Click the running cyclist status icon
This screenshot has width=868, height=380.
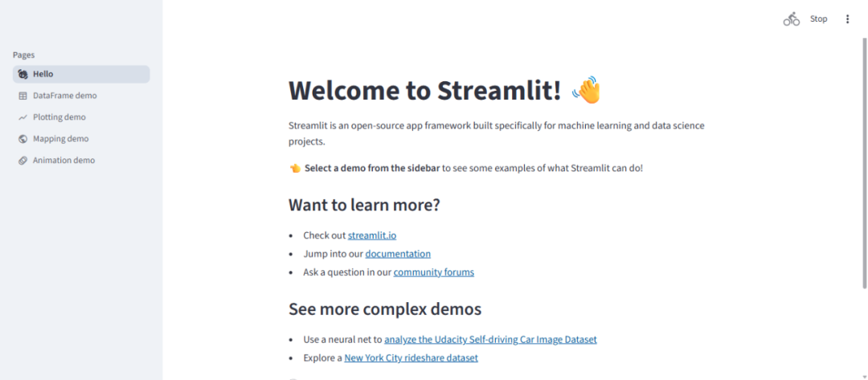[792, 18]
